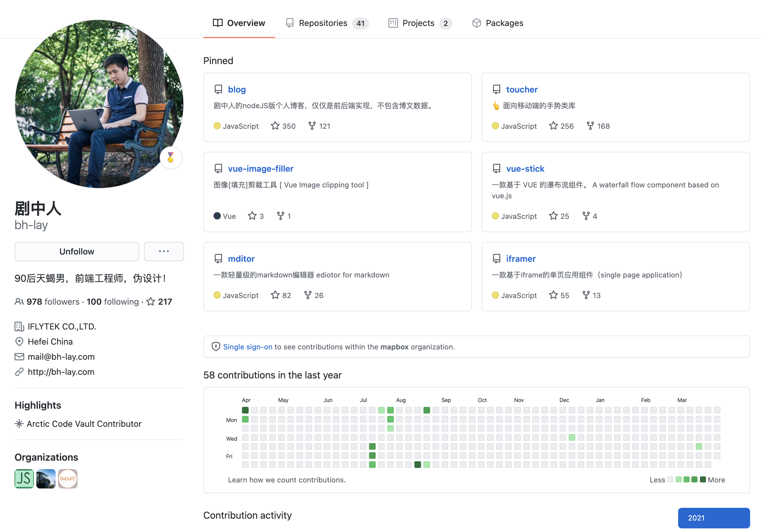Open the blog pinned repository
The width and height of the screenshot is (761, 532).
(x=237, y=89)
